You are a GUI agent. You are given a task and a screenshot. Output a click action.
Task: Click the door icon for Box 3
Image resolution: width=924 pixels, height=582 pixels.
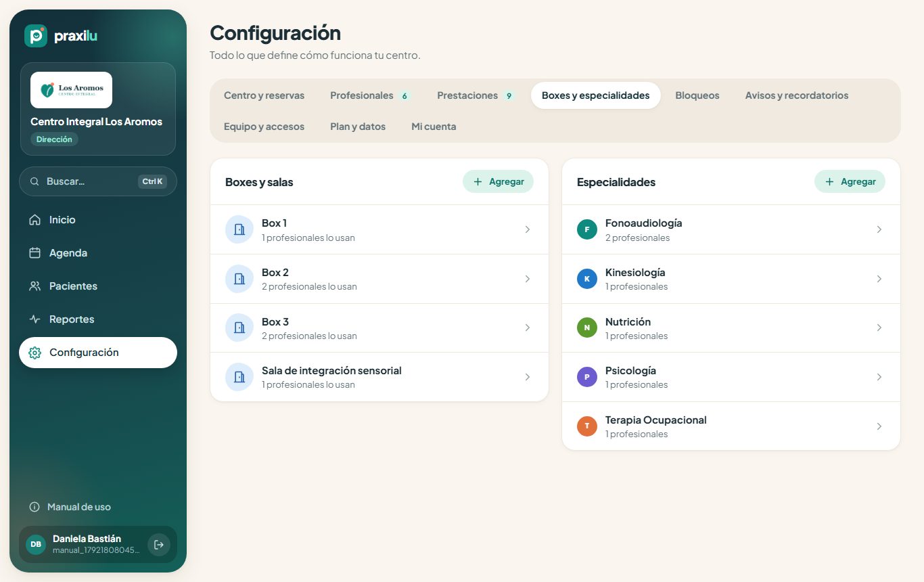[x=239, y=328]
